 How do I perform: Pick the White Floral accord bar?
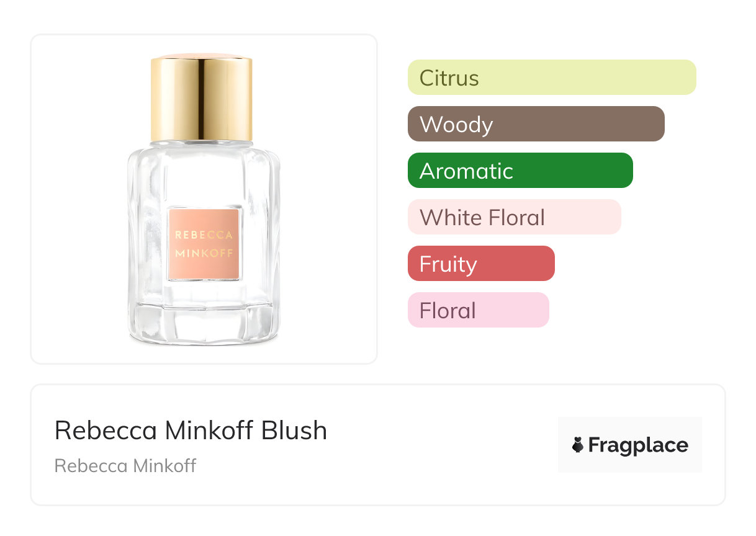[x=514, y=217]
